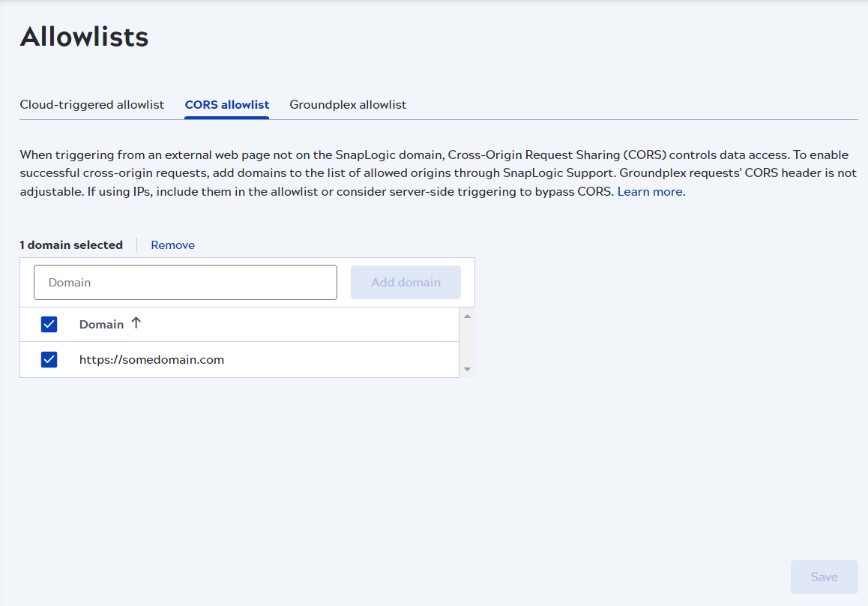
Task: Click the Domain column header label
Action: 101,324
